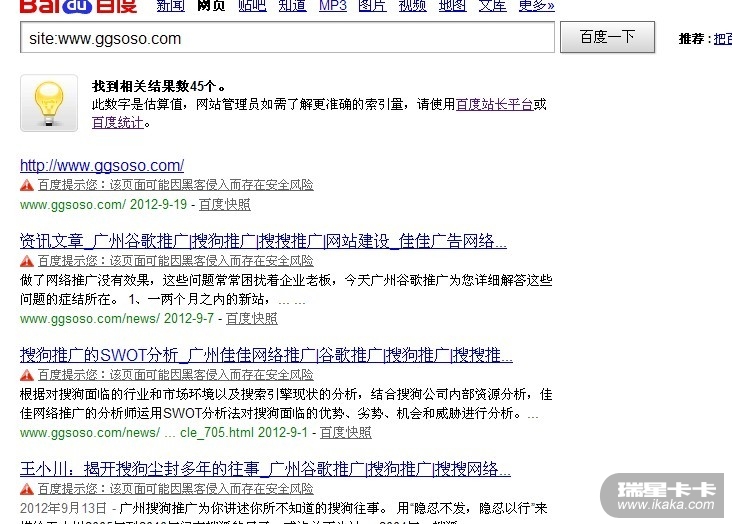This screenshot has width=732, height=524.
Task: Switch to the MP3 tab
Action: pos(333,6)
